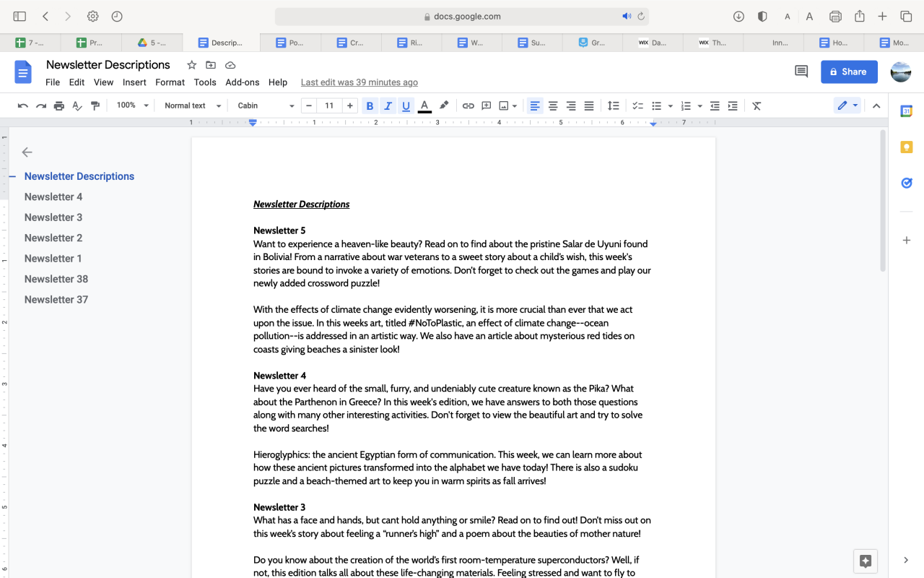The width and height of the screenshot is (924, 578).
Task: Mute this tab's audio in address bar
Action: point(626,16)
